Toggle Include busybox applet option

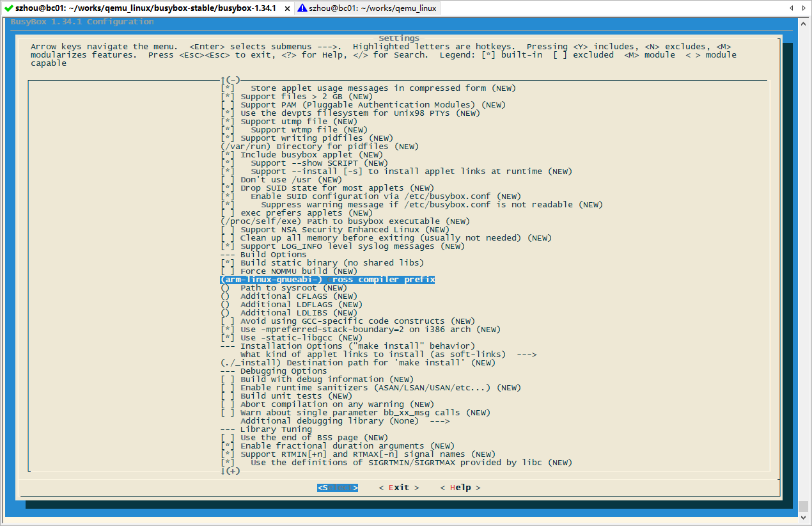coord(301,155)
